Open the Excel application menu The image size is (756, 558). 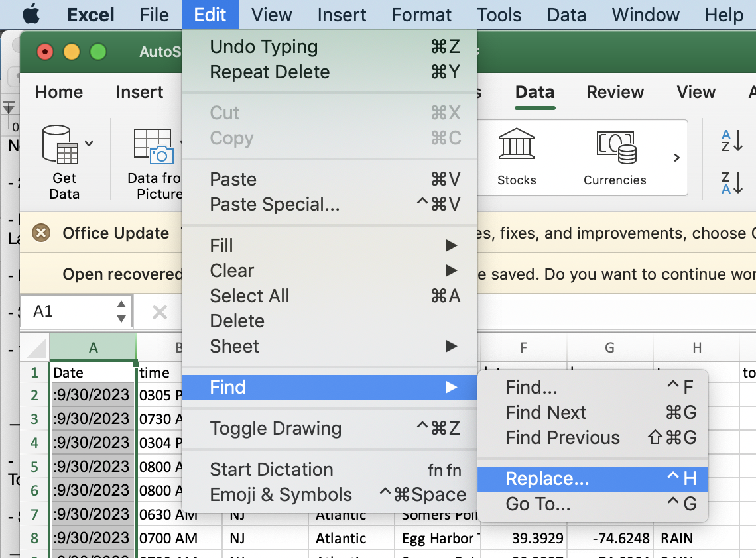[91, 15]
